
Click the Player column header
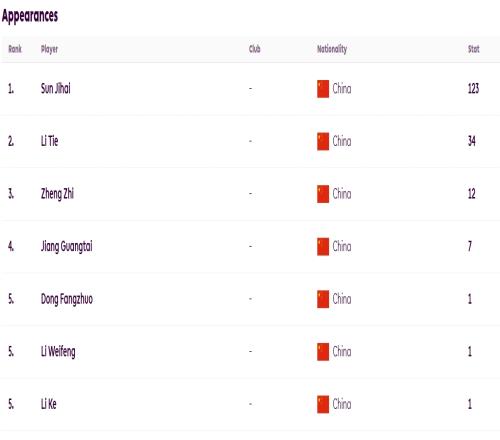[x=49, y=49]
